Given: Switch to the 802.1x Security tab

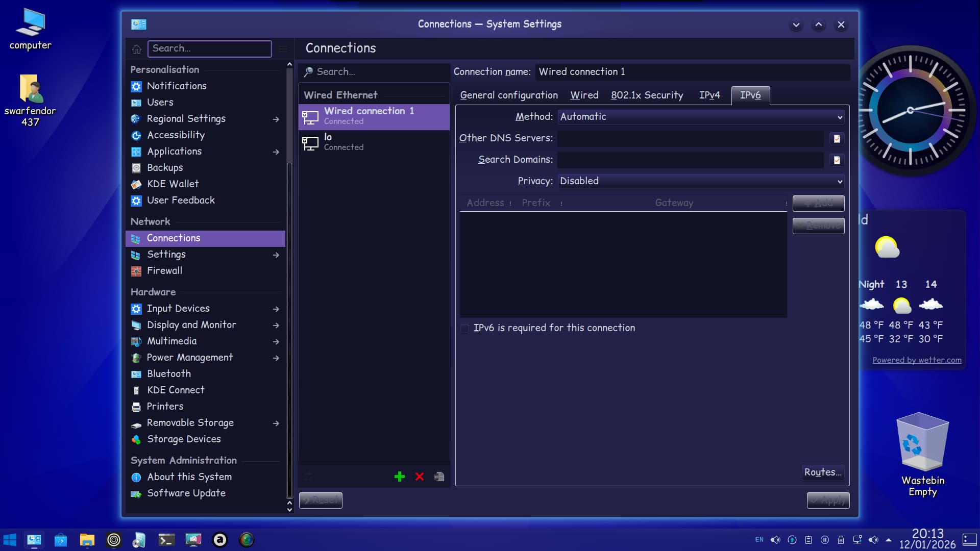Looking at the screenshot, I should pyautogui.click(x=647, y=95).
